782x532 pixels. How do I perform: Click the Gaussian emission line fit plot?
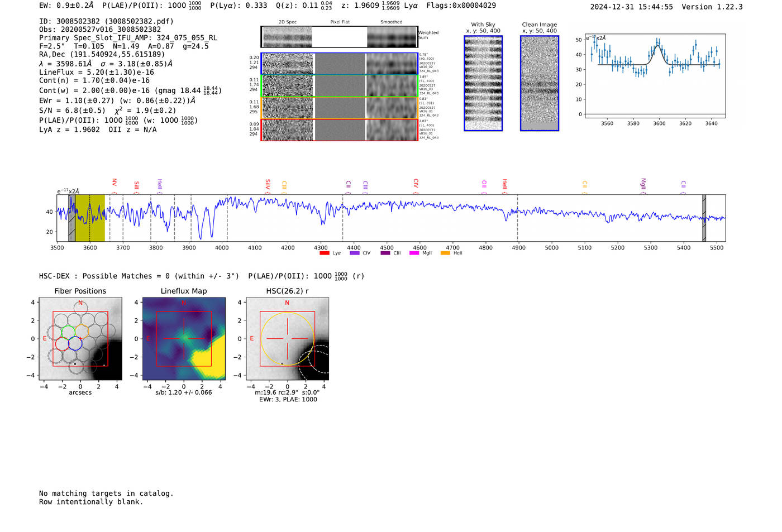tap(655, 77)
